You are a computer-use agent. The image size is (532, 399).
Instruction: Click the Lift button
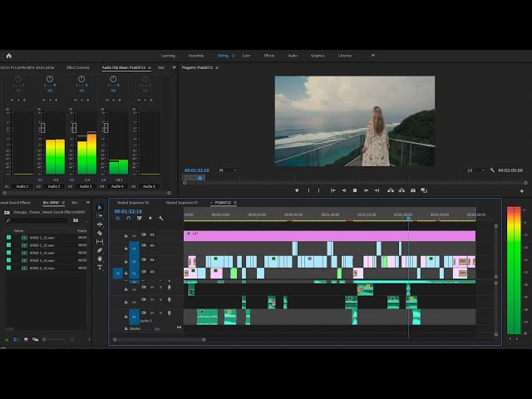point(391,190)
